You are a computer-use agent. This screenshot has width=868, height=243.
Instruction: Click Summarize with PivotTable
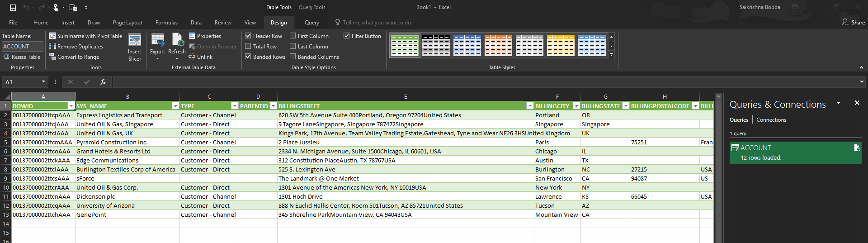pos(85,36)
